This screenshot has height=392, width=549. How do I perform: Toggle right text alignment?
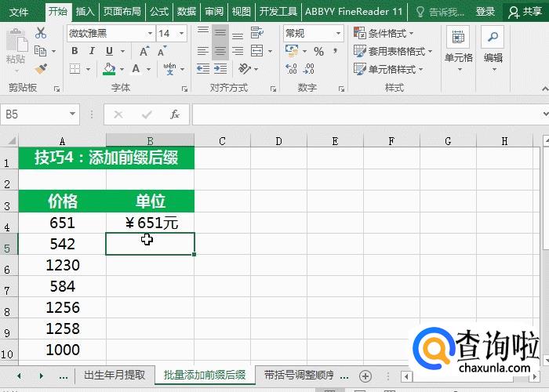pyautogui.click(x=238, y=51)
